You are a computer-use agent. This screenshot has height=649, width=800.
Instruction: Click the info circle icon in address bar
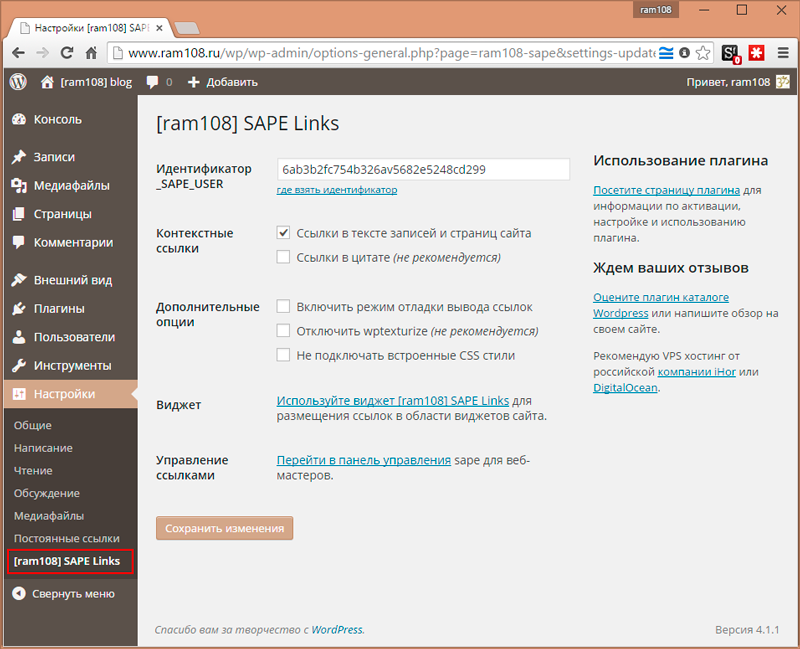(x=685, y=53)
